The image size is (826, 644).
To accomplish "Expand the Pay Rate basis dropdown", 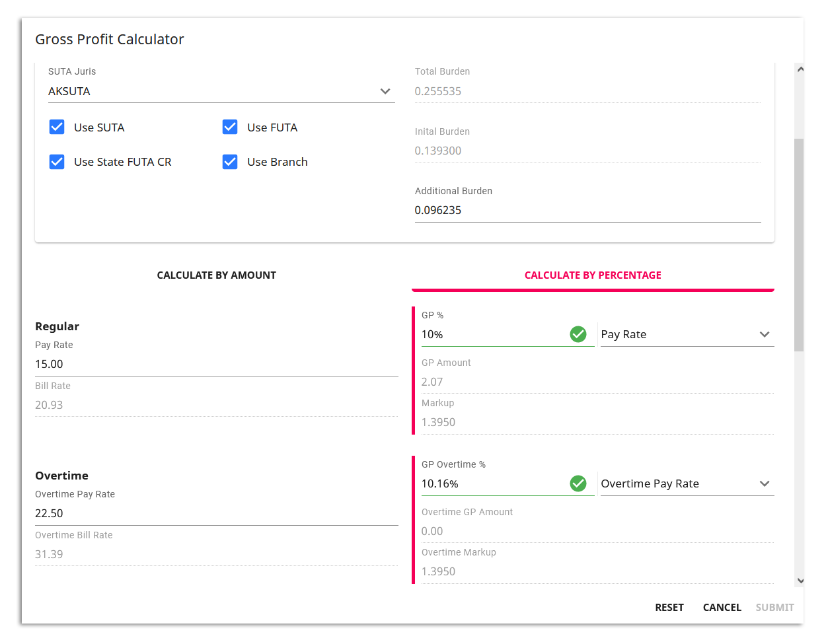I will point(687,334).
